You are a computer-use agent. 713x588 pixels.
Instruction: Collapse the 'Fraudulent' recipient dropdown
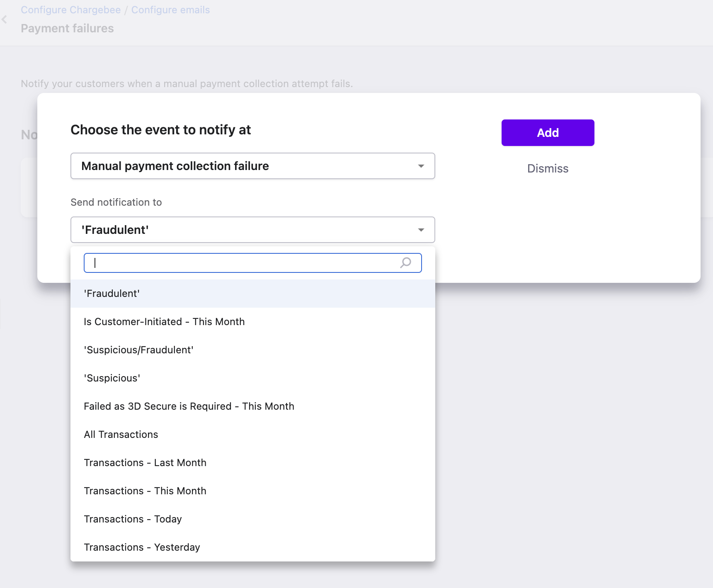421,230
